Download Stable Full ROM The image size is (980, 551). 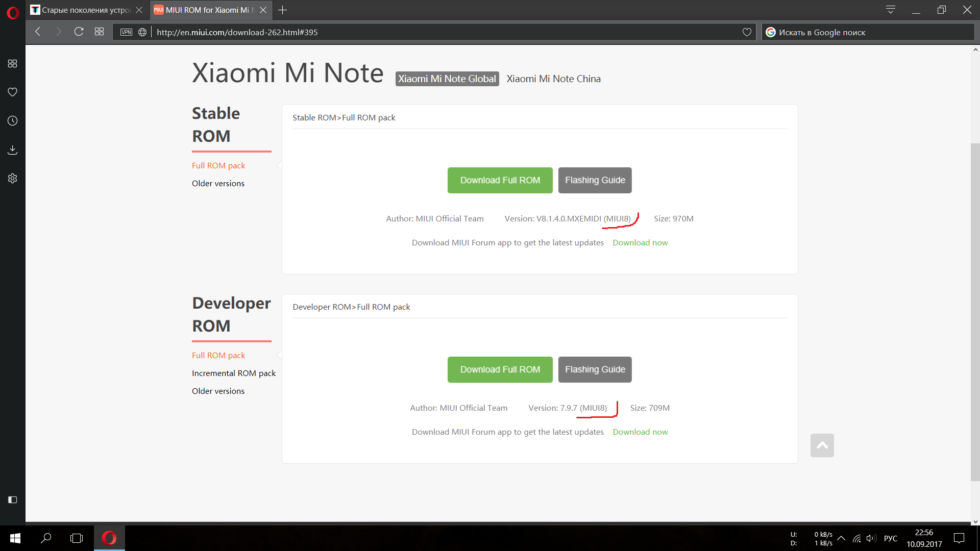500,180
